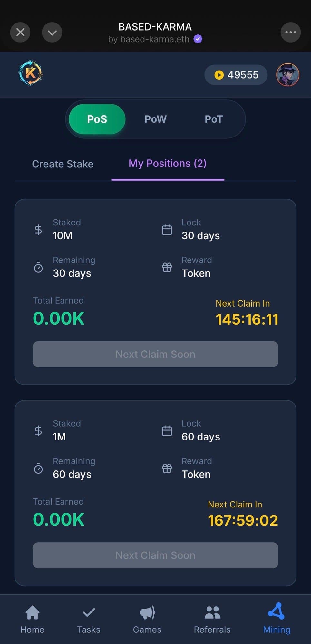The height and width of the screenshot is (644, 311).
Task: Open the Games megaphone icon
Action: coord(147,612)
